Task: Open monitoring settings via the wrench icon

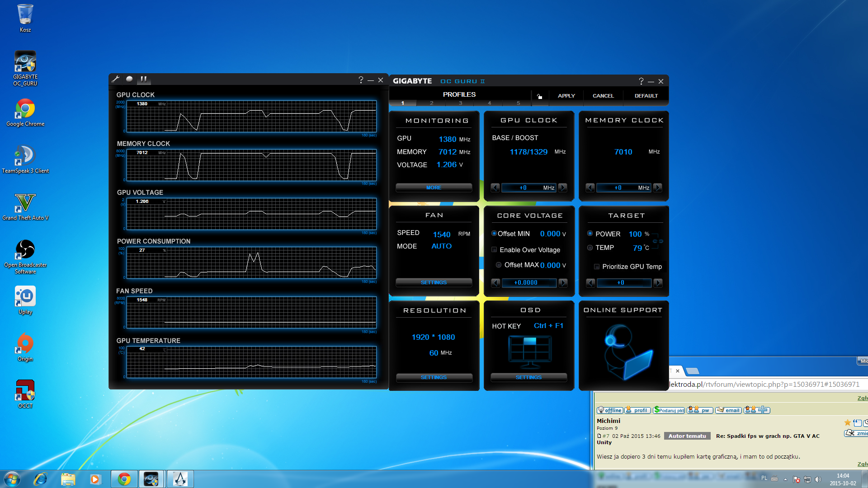Action: pos(116,79)
